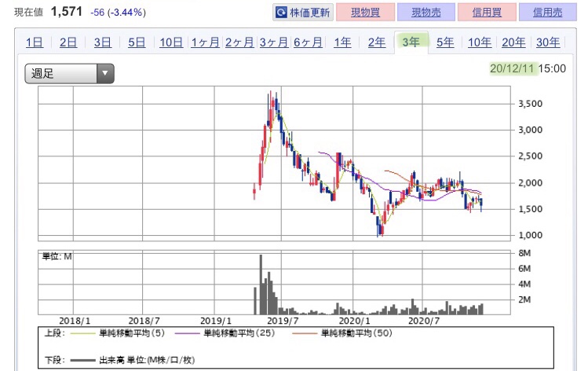Image resolution: width=588 pixels, height=371 pixels.
Task: Click the 1,000 price axis label
Action: (530, 236)
